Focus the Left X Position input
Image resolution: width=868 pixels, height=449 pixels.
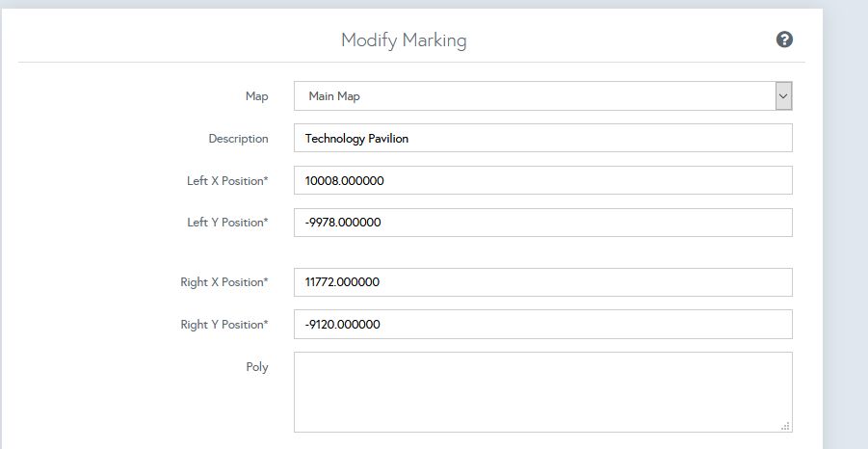click(x=542, y=180)
